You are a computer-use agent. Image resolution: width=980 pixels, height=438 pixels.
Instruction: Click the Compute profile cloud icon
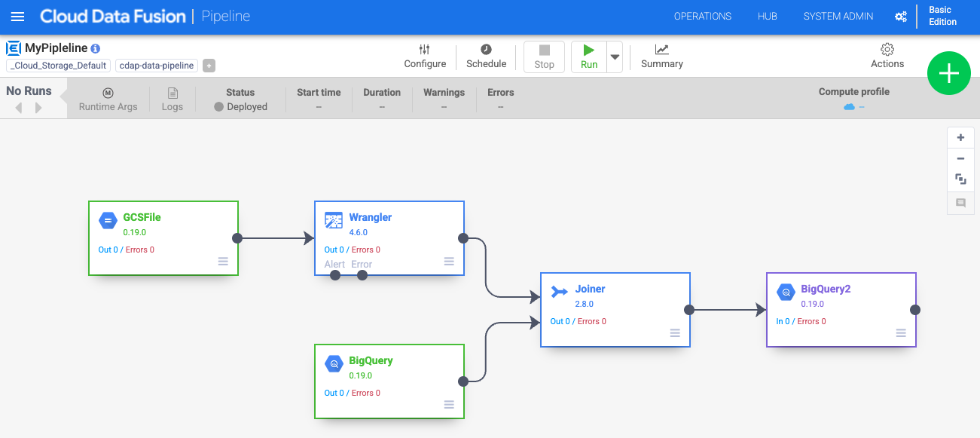tap(849, 107)
